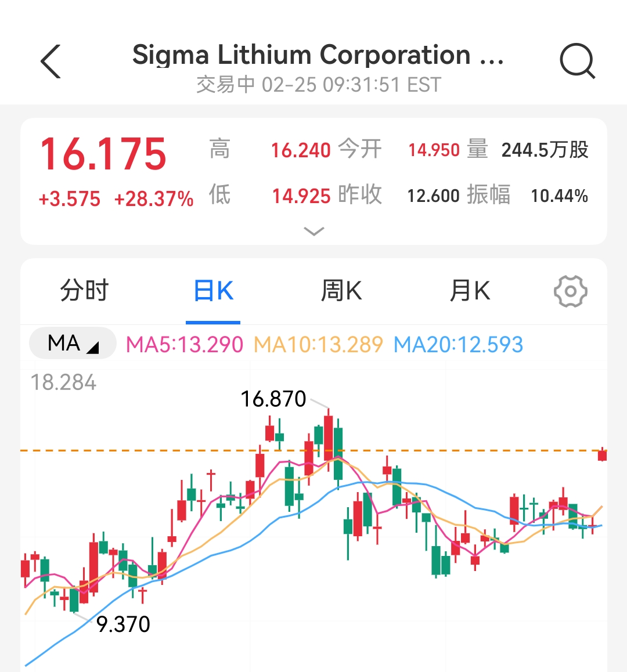The width and height of the screenshot is (627, 672).
Task: Tap the latest red candlestick
Action: coord(603,455)
